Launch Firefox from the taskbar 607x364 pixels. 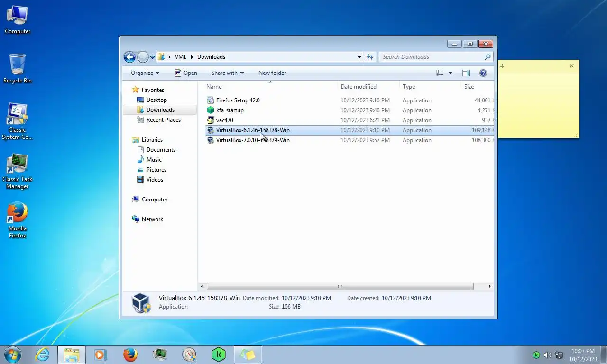click(x=130, y=355)
